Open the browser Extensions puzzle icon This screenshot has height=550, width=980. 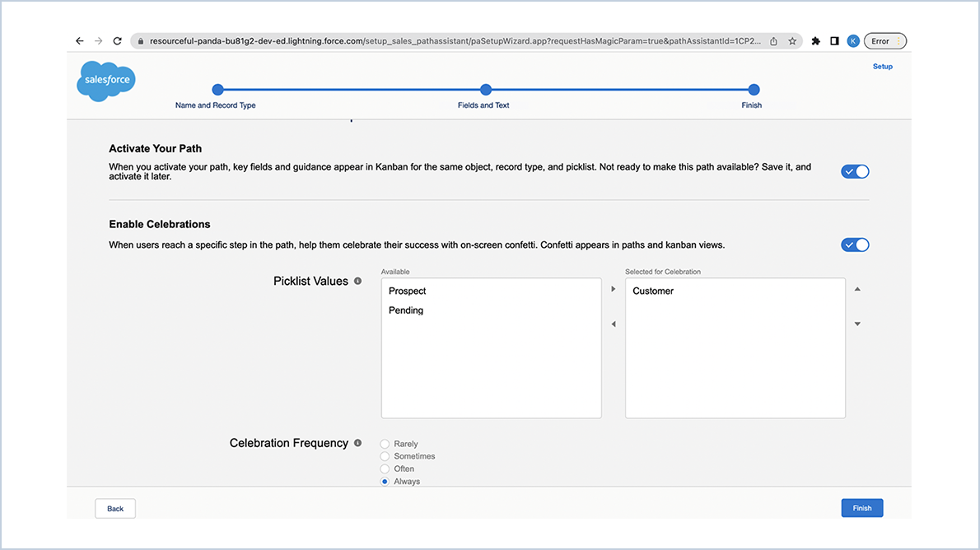tap(814, 40)
